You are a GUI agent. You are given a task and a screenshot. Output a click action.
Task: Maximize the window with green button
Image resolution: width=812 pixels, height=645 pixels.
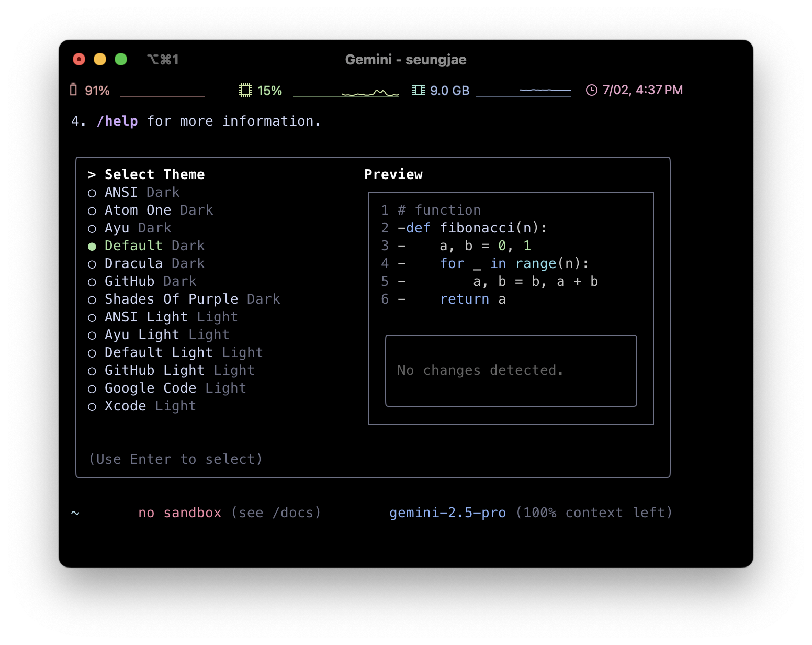pyautogui.click(x=121, y=59)
